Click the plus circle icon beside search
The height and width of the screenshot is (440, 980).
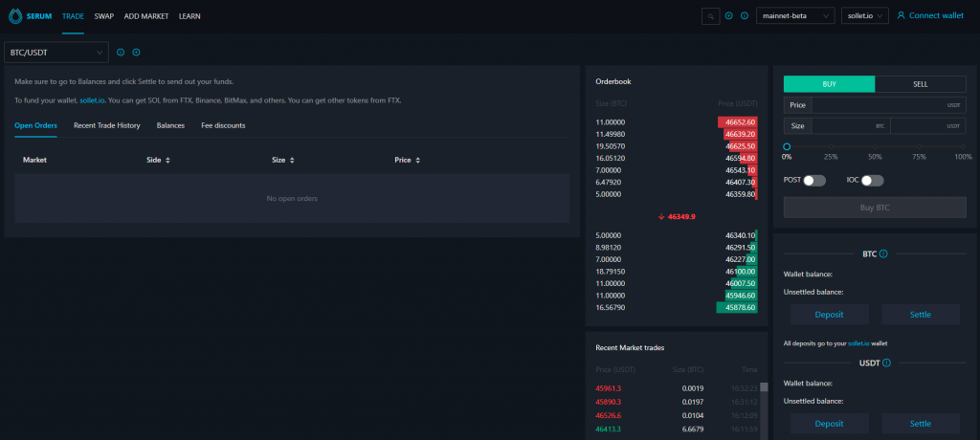[x=729, y=16]
